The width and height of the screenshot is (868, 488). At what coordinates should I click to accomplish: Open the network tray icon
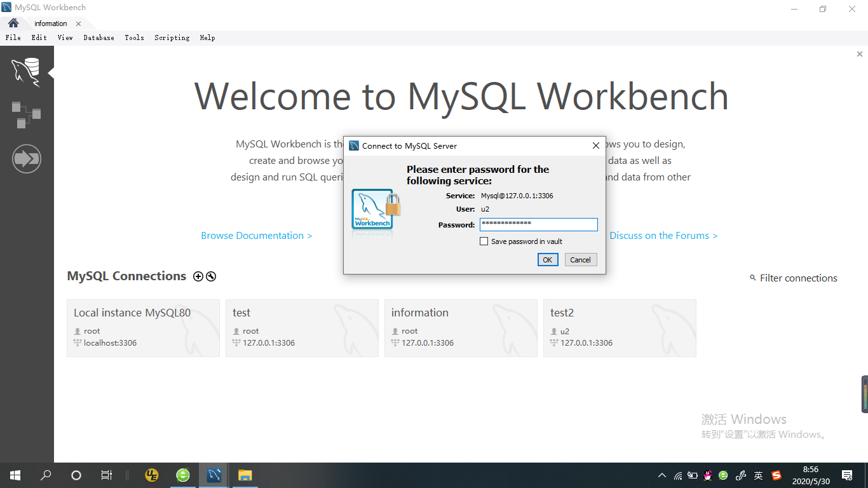tap(678, 475)
